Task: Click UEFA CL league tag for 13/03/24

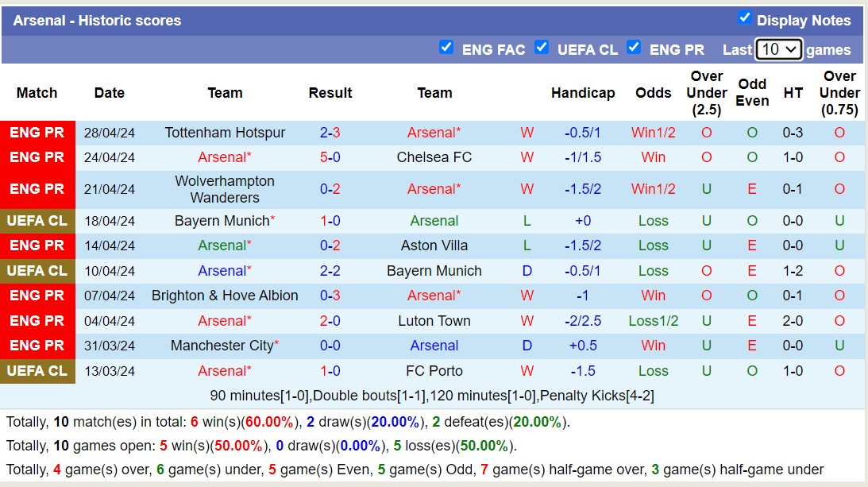Action: (x=37, y=371)
